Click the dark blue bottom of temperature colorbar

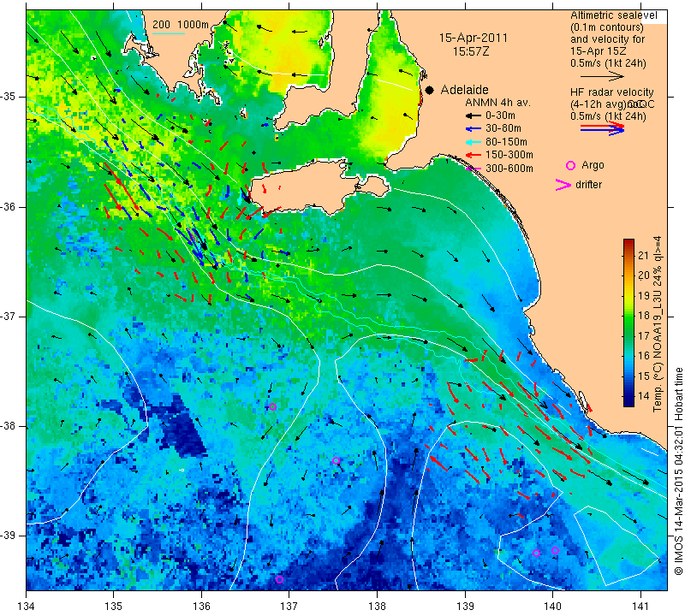coord(628,402)
